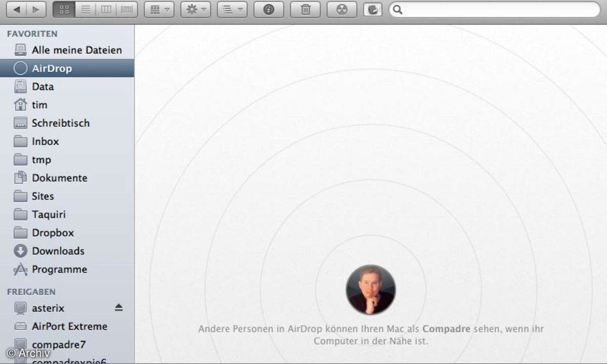Eject the asterix share
This screenshot has height=364, width=607.
118,307
